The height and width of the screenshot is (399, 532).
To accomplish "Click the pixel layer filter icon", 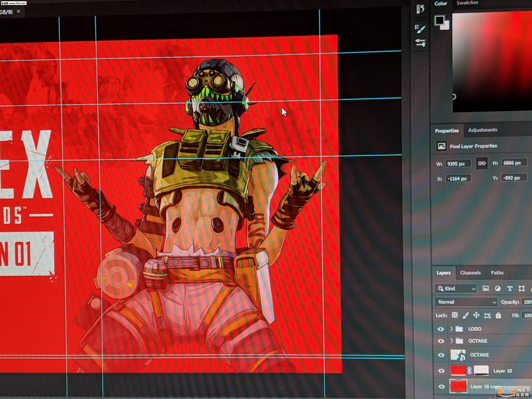I will coord(485,288).
